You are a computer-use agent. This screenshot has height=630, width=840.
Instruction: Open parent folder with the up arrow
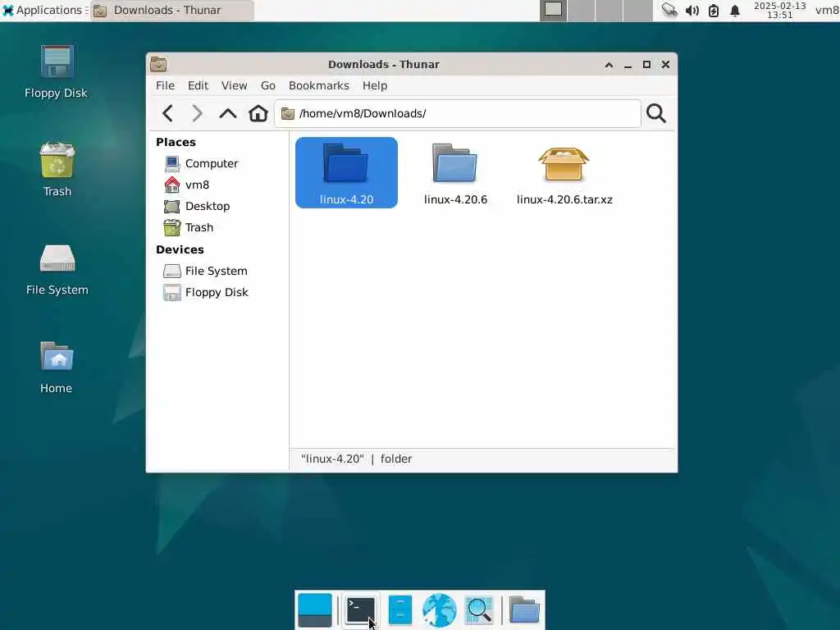click(x=228, y=113)
